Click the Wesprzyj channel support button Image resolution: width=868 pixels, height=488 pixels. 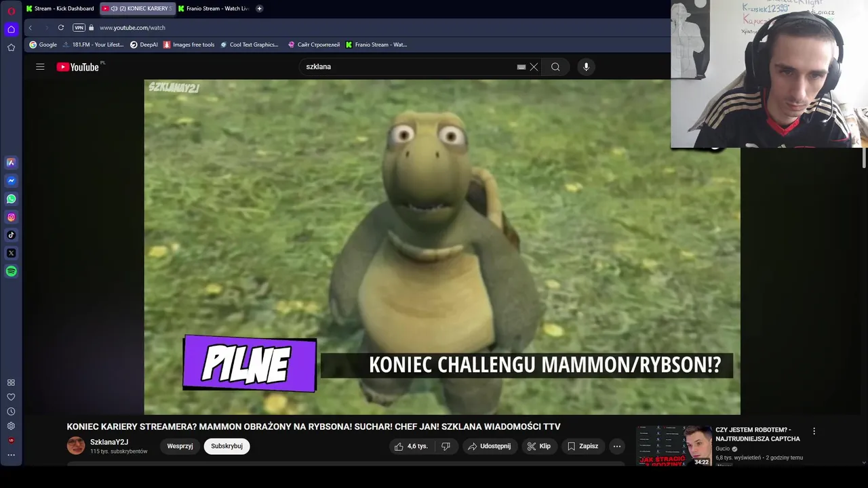click(x=180, y=446)
